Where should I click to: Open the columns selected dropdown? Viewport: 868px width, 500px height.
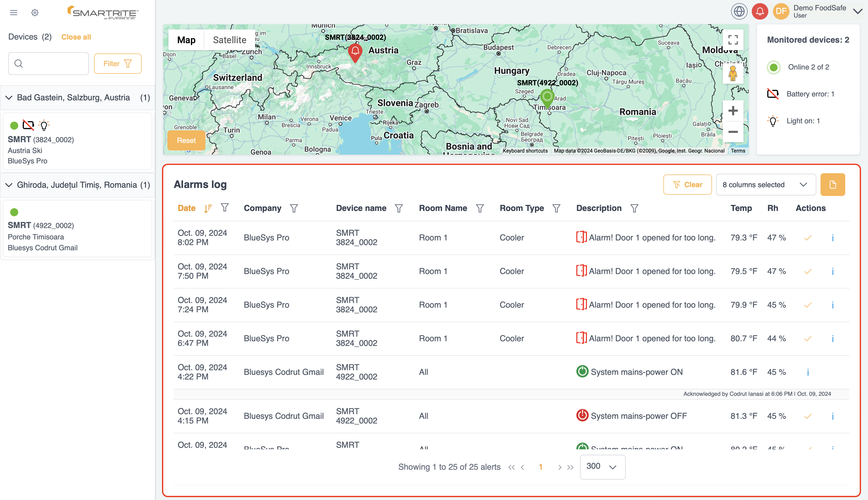coord(765,185)
